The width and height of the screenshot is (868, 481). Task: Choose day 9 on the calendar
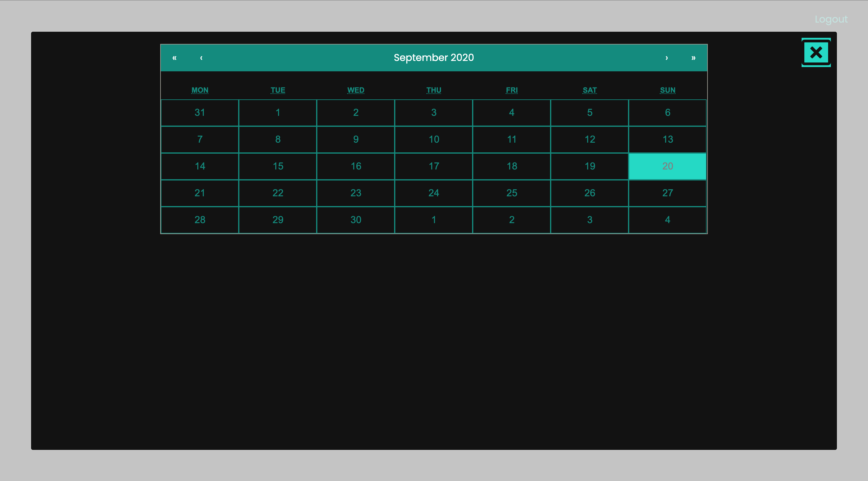(356, 139)
